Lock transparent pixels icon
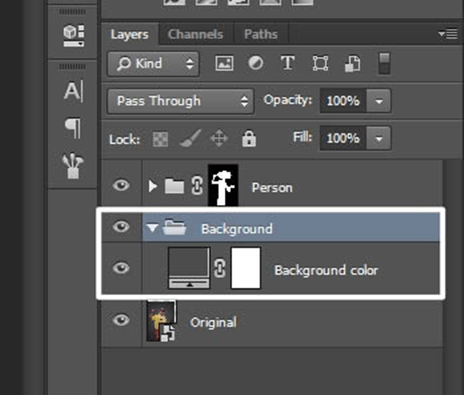Viewport: 464px width, 395px height. click(x=161, y=139)
